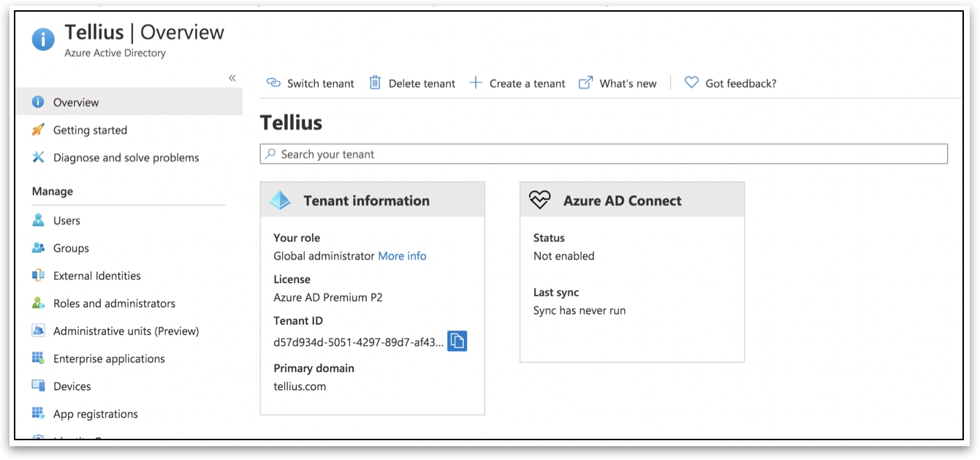Select Overview in the left menu
Image resolution: width=980 pixels, height=460 pixels.
tap(76, 102)
